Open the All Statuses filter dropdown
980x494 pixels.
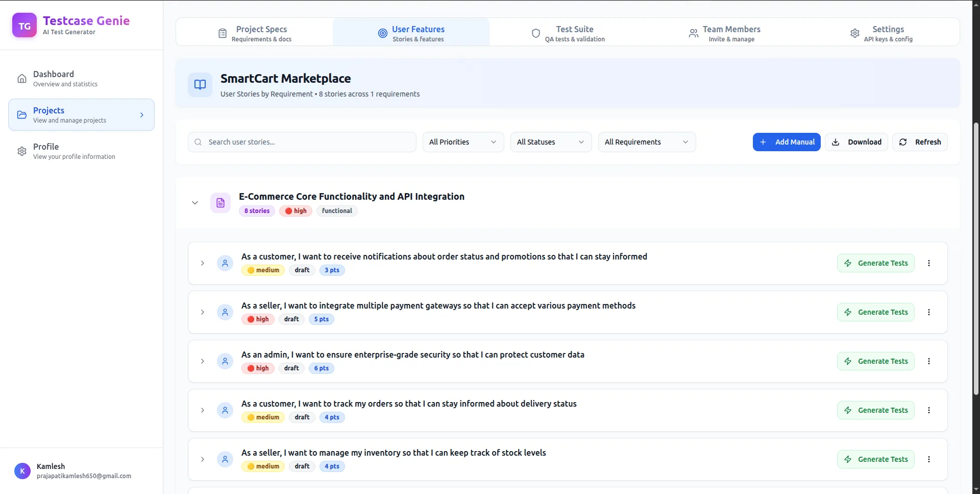coord(551,142)
